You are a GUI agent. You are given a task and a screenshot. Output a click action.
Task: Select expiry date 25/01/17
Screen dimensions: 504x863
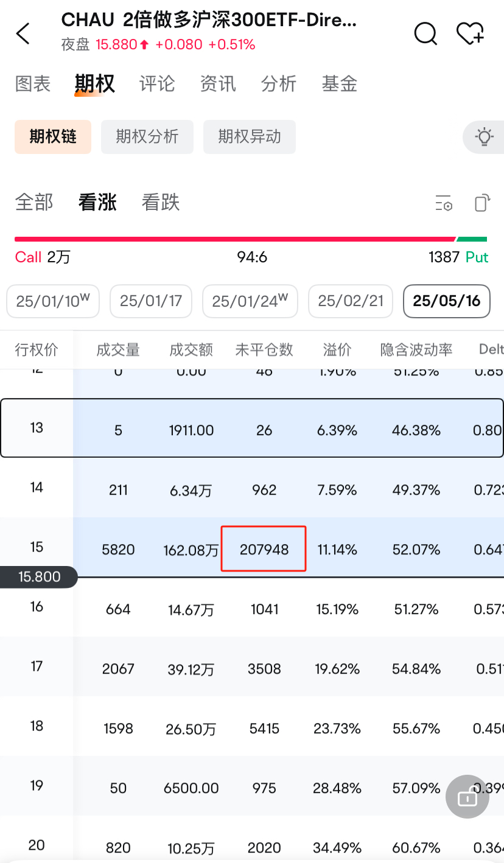(151, 301)
